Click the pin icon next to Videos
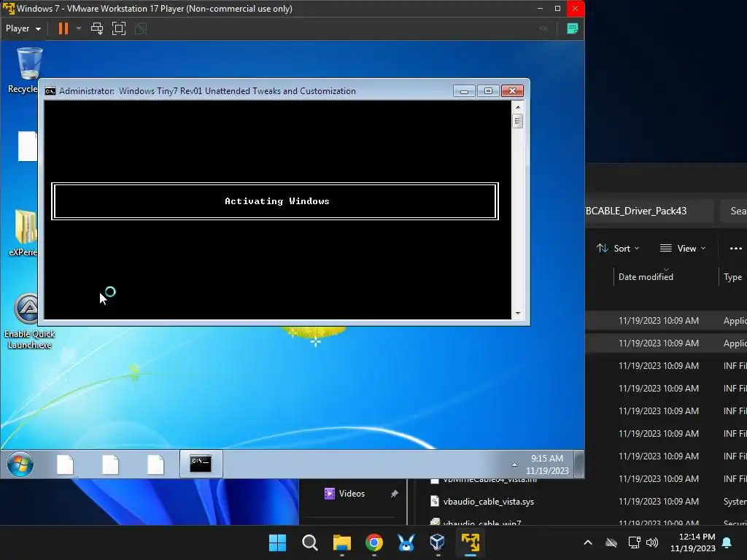 pyautogui.click(x=394, y=494)
